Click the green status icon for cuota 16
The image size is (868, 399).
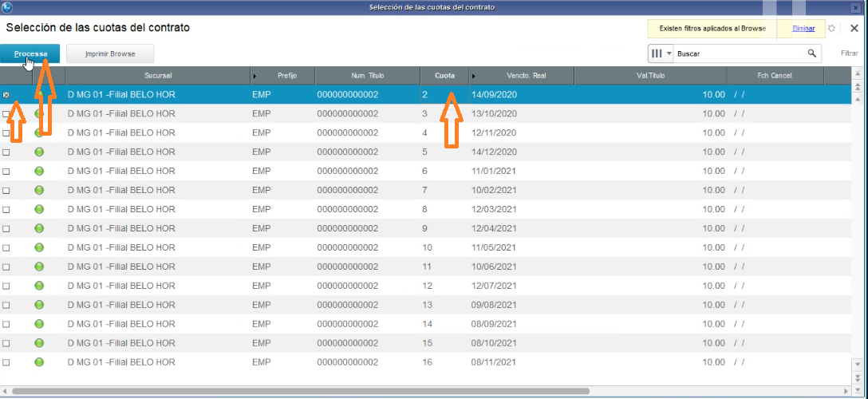coord(39,362)
